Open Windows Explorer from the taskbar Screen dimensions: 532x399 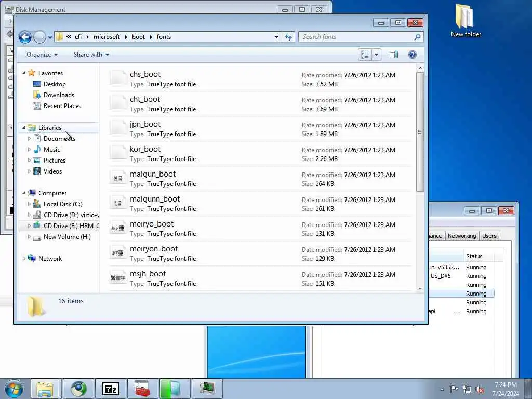pyautogui.click(x=45, y=389)
